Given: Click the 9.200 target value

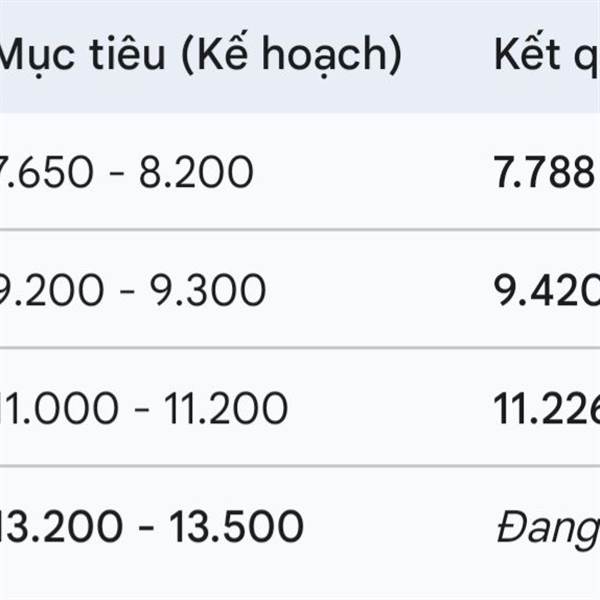Looking at the screenshot, I should (x=52, y=291).
